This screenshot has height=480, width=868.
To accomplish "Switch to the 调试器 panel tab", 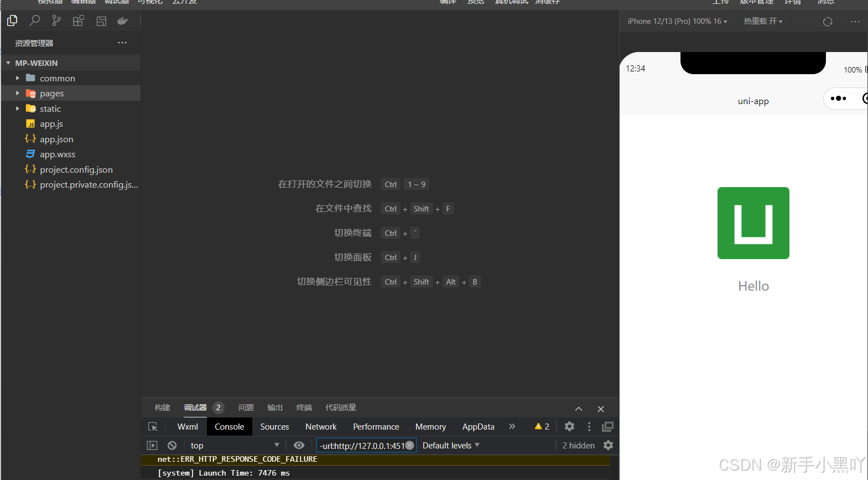I will pos(195,407).
